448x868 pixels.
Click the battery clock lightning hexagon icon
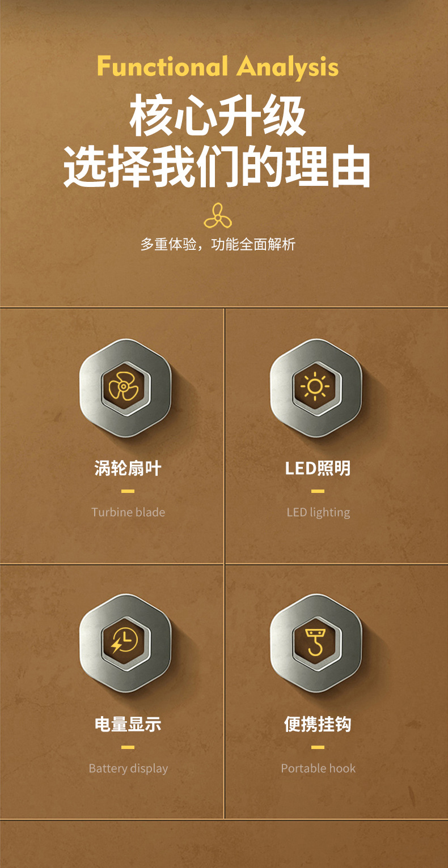click(x=125, y=643)
